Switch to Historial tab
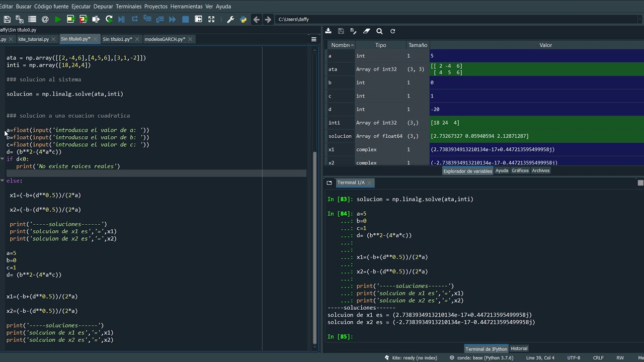Image resolution: width=644 pixels, height=362 pixels. pyautogui.click(x=519, y=348)
